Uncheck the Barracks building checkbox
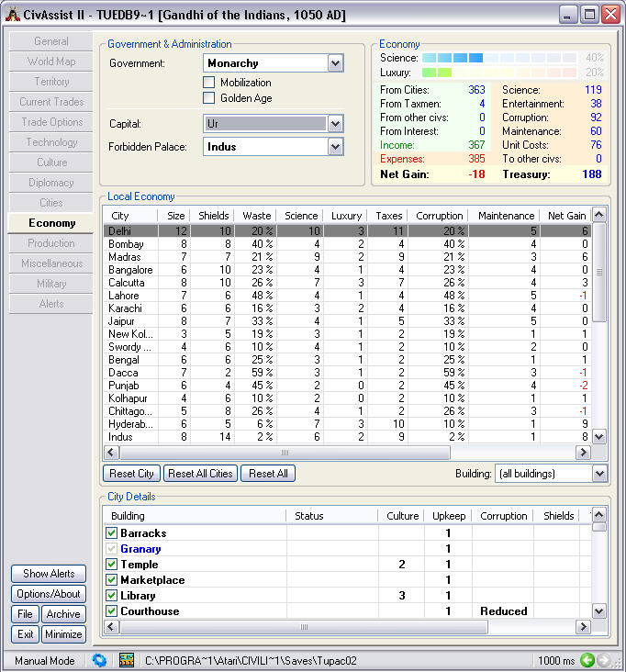The width and height of the screenshot is (626, 672). [111, 533]
